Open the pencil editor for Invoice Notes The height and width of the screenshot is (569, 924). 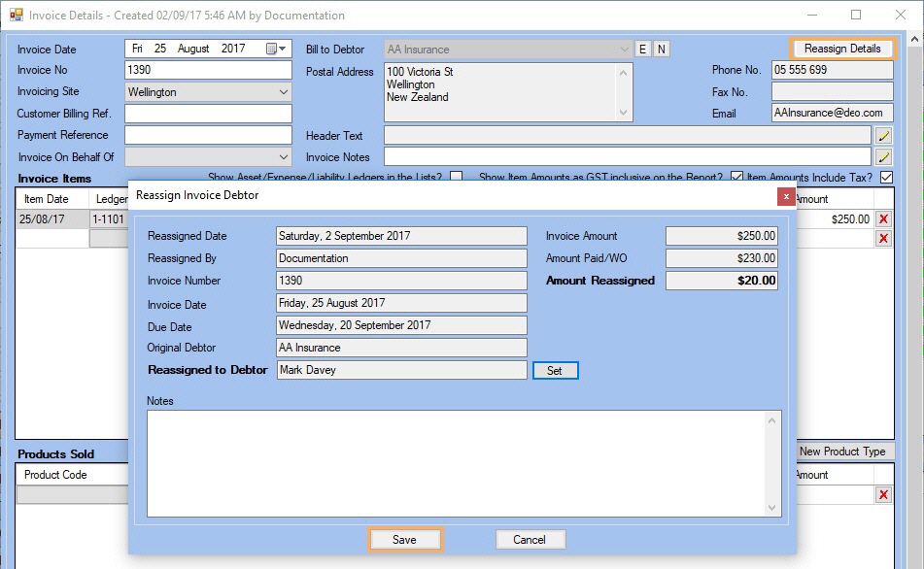point(882,157)
